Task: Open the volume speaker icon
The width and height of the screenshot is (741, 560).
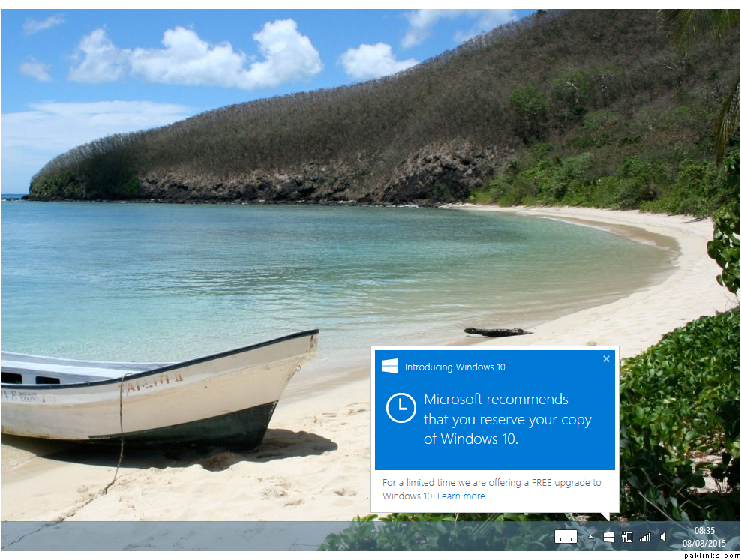Action: [x=663, y=537]
